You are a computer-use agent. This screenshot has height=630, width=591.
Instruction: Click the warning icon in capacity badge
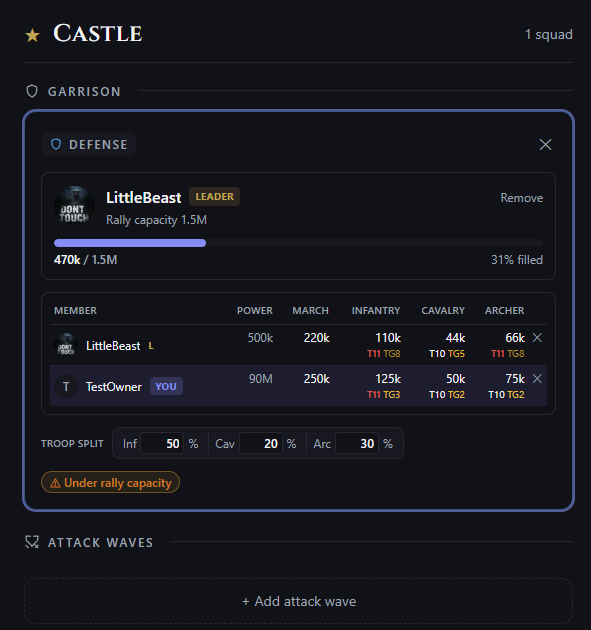coord(55,483)
